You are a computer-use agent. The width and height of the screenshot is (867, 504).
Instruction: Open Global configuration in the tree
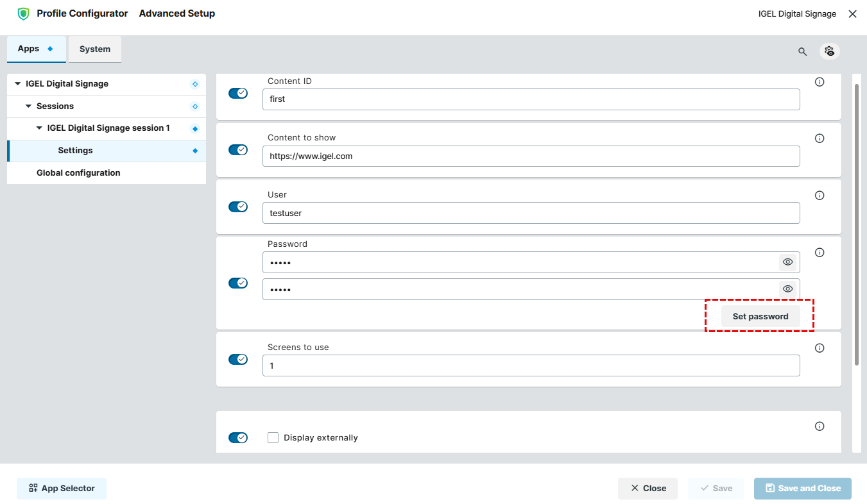[107, 173]
